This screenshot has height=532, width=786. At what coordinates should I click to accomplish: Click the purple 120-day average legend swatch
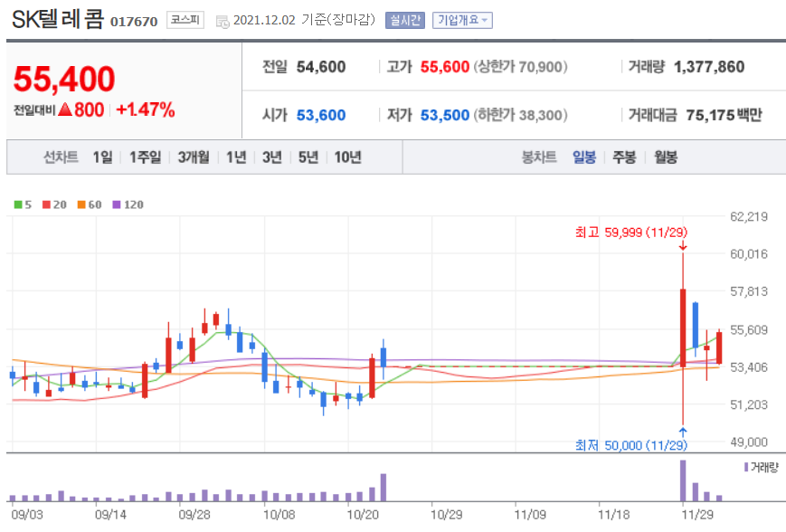pyautogui.click(x=117, y=204)
